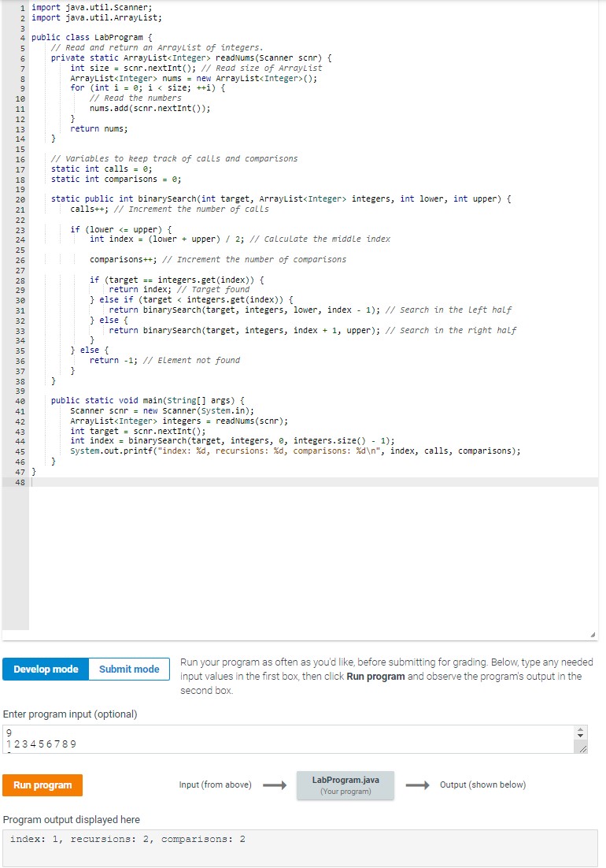Viewport: 606px width, 868px height.
Task: Click the arrow left of LabProgram.java
Action: coord(274,785)
